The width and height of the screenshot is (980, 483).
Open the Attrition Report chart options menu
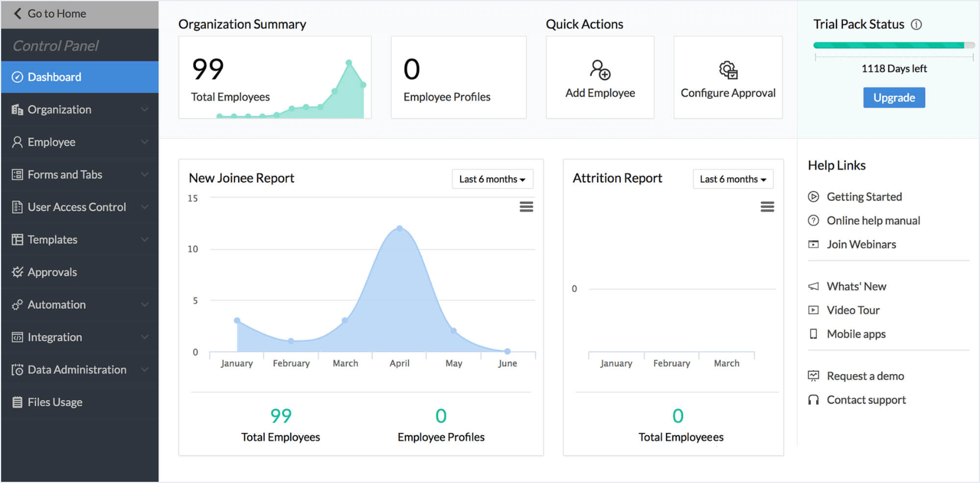(767, 206)
